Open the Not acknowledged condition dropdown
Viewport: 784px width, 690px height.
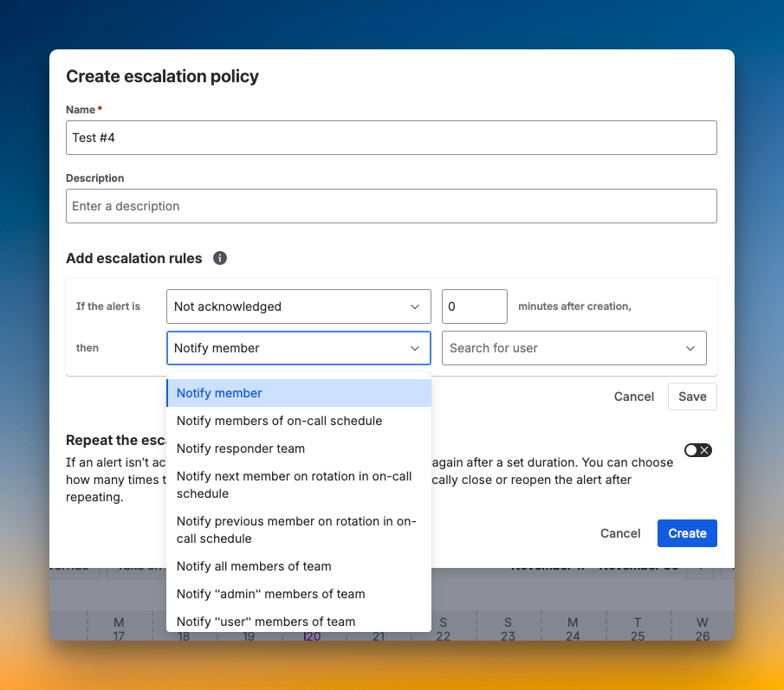coord(298,306)
